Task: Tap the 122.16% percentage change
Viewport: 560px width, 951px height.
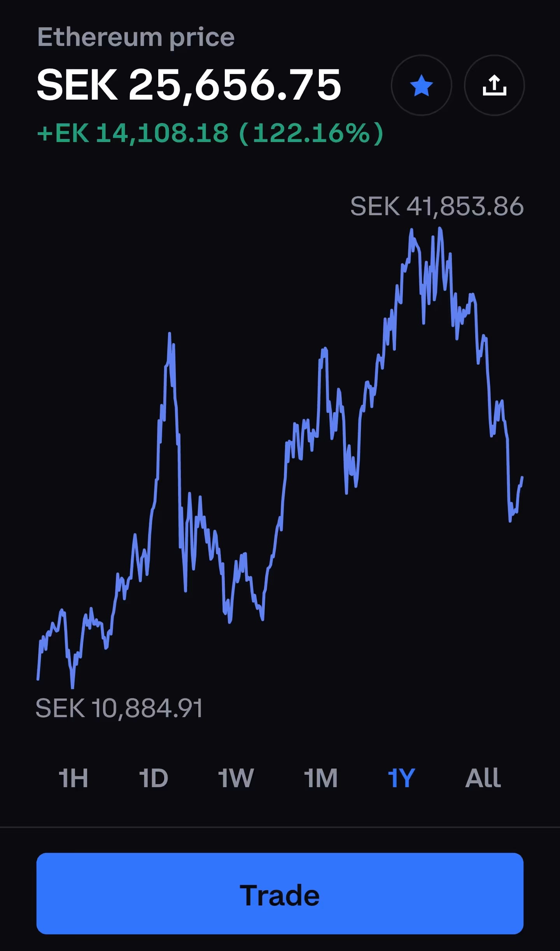Action: pos(311,133)
